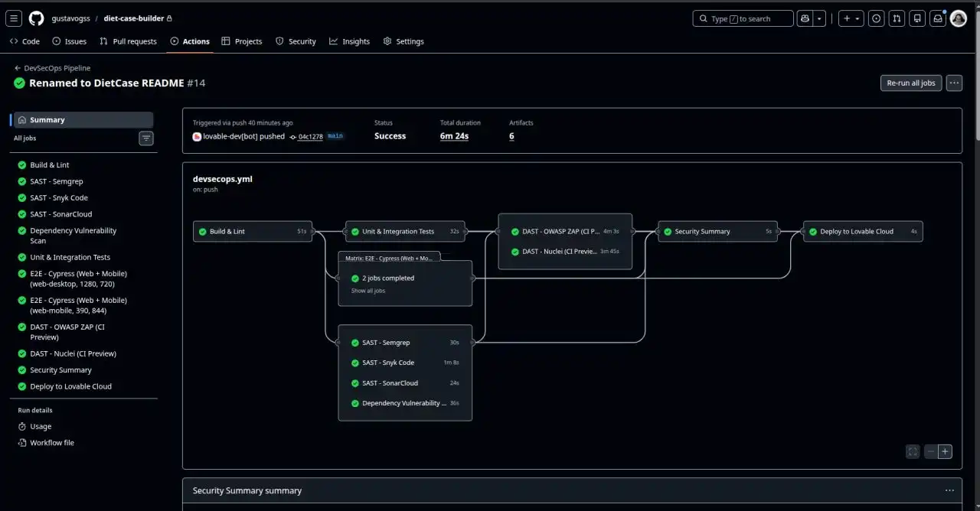Open the diet-case-builder repository link
This screenshot has width=980, height=511.
click(x=134, y=18)
